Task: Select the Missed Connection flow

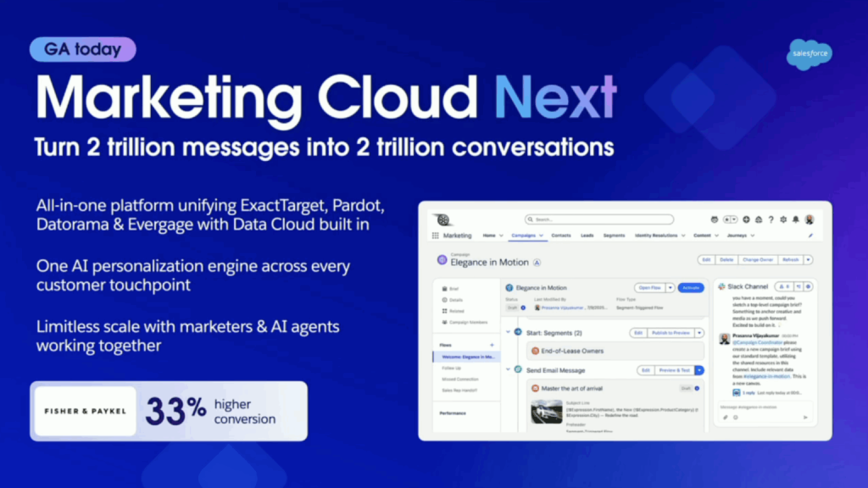Action: [460, 379]
